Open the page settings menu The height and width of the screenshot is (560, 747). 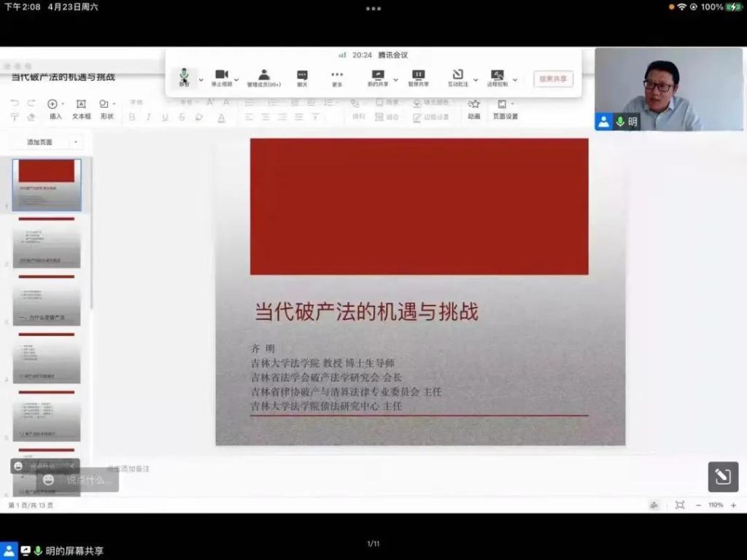(x=505, y=108)
